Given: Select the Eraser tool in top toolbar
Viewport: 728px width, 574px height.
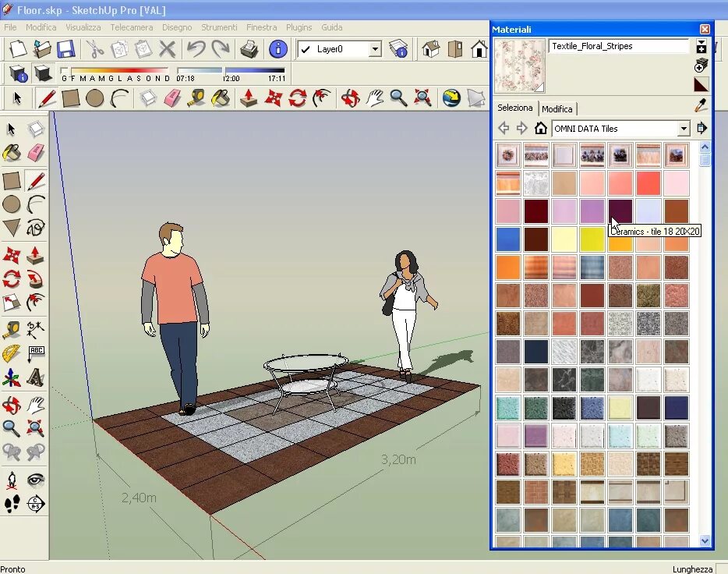Looking at the screenshot, I should click(173, 98).
